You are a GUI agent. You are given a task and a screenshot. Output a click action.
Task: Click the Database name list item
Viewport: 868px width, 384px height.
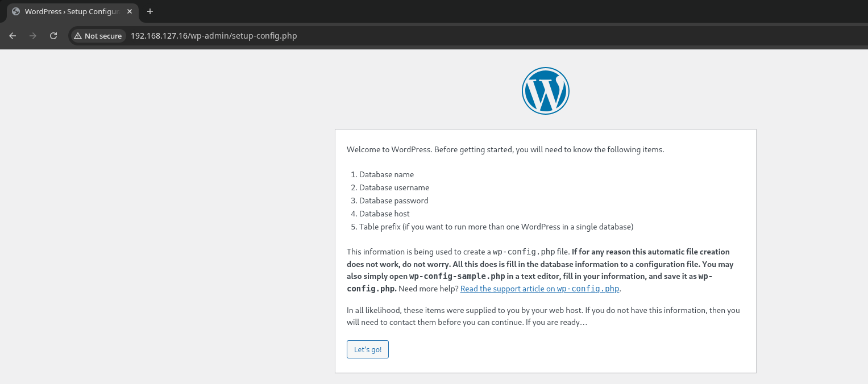coord(386,174)
